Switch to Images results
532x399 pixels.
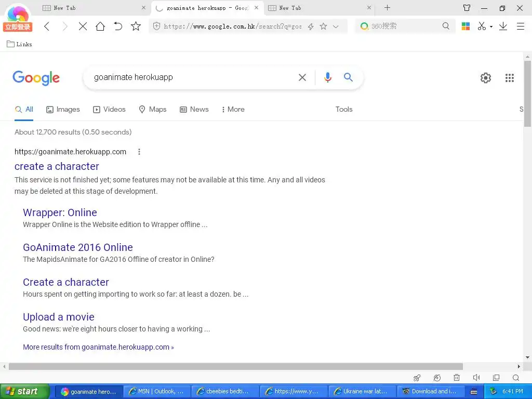(63, 109)
